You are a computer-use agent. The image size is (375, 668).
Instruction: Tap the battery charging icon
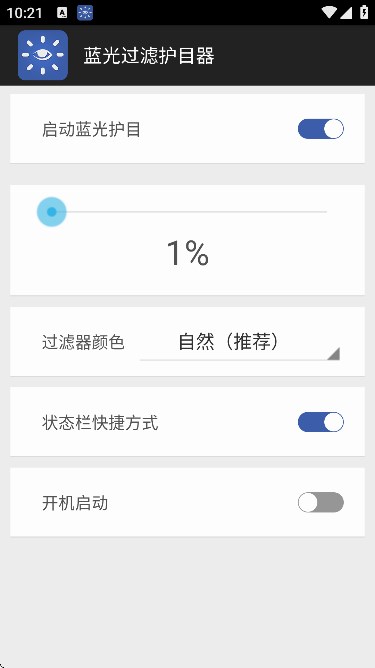(x=364, y=12)
